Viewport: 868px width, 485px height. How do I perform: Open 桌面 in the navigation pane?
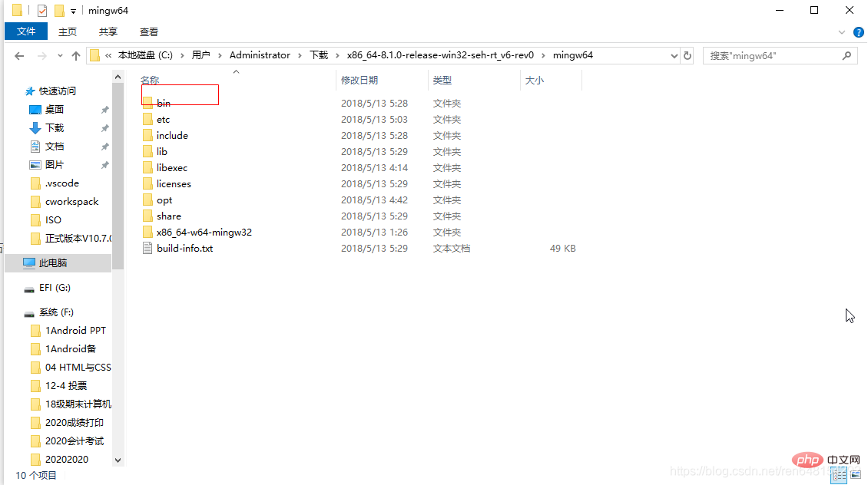pos(55,110)
